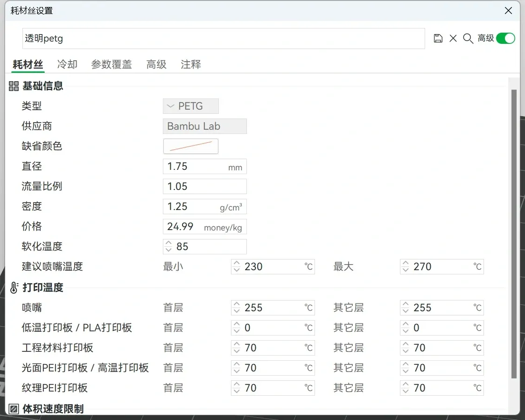Click the 体积速度限制 section heading
Image resolution: width=525 pixels, height=420 pixels.
53,409
